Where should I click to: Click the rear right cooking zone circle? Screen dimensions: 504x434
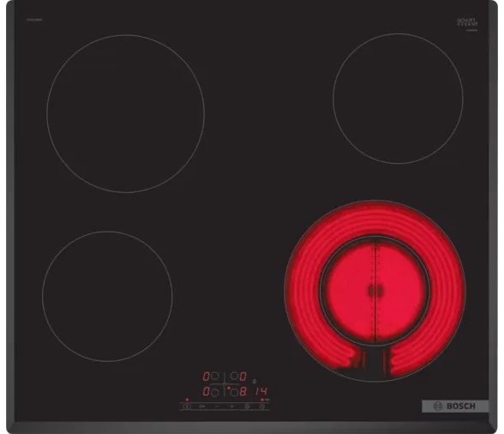pos(398,99)
